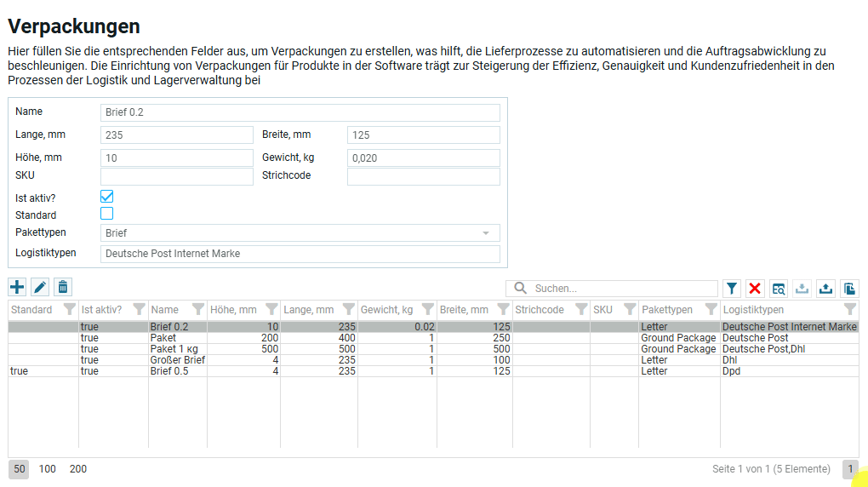The image size is (868, 487).
Task: Open filter for Pakettypen column
Action: pos(711,309)
